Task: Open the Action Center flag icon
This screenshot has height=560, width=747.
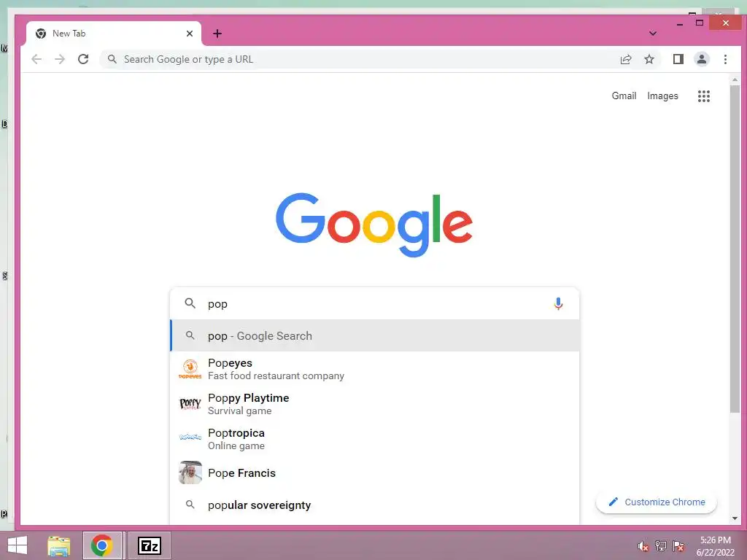Action: (678, 546)
